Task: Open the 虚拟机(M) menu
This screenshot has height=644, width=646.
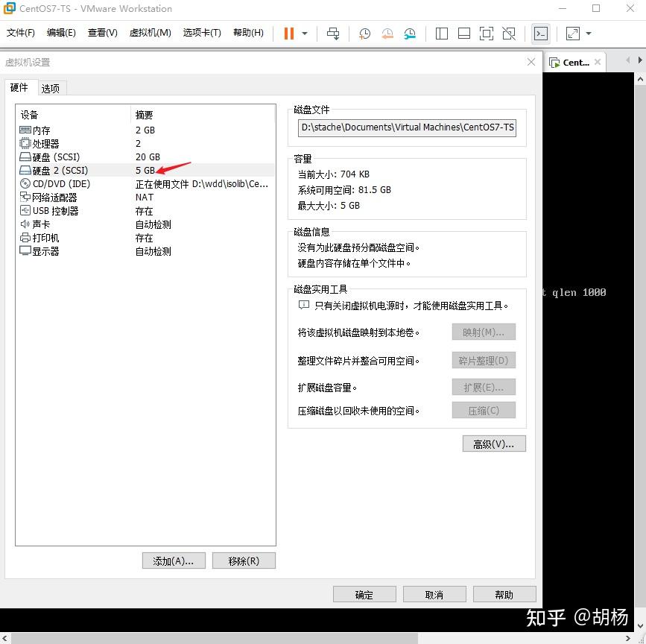Action: pyautogui.click(x=150, y=33)
